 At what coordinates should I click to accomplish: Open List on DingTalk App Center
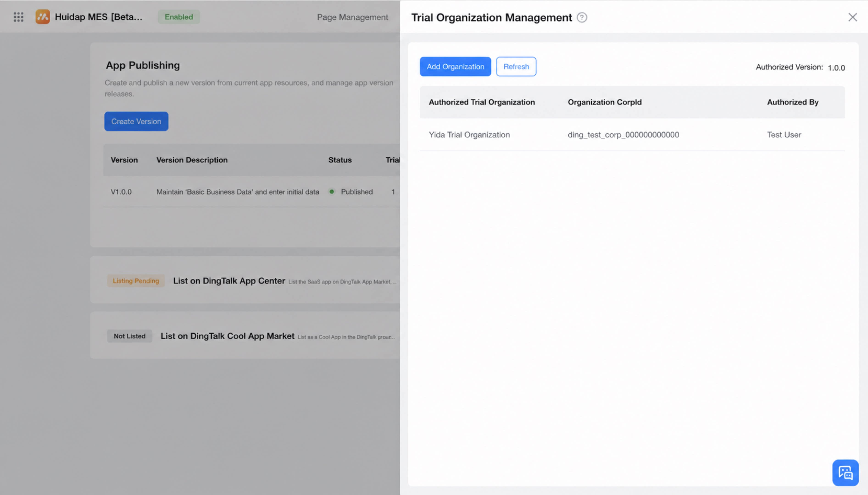229,281
